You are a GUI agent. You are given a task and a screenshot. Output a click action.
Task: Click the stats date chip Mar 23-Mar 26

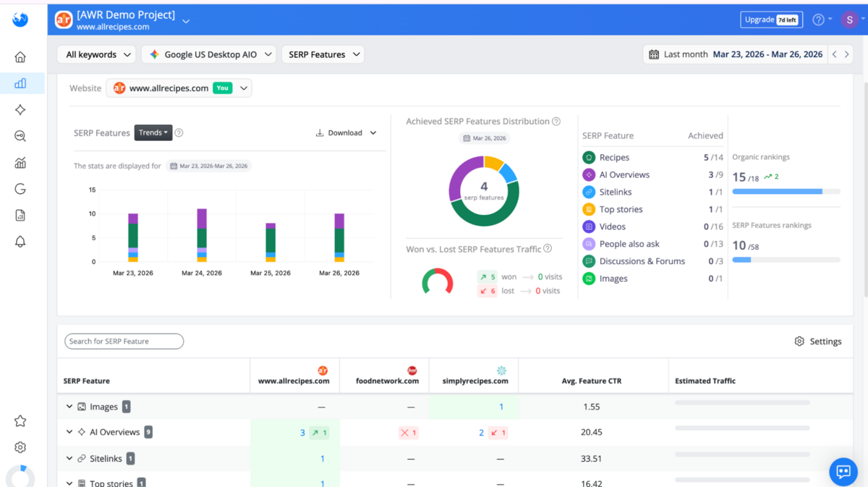pyautogui.click(x=208, y=166)
